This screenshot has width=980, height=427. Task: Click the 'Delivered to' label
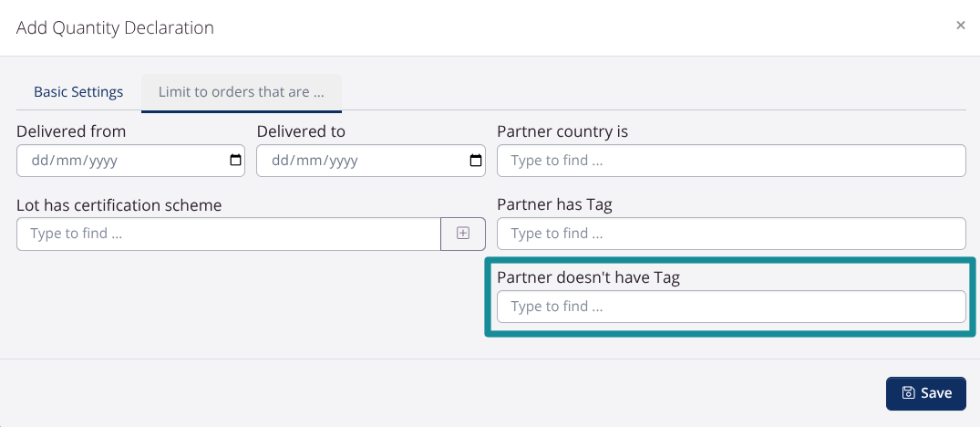pos(301,132)
